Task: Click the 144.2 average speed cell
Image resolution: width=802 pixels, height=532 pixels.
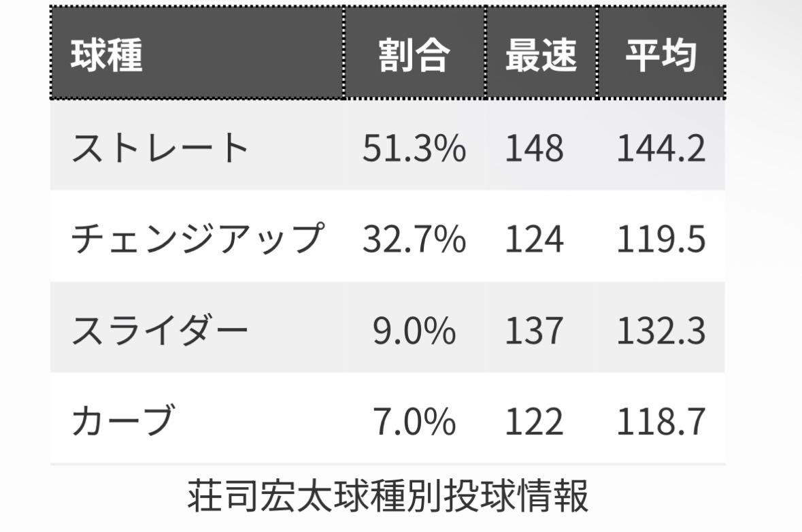Action: click(x=661, y=148)
